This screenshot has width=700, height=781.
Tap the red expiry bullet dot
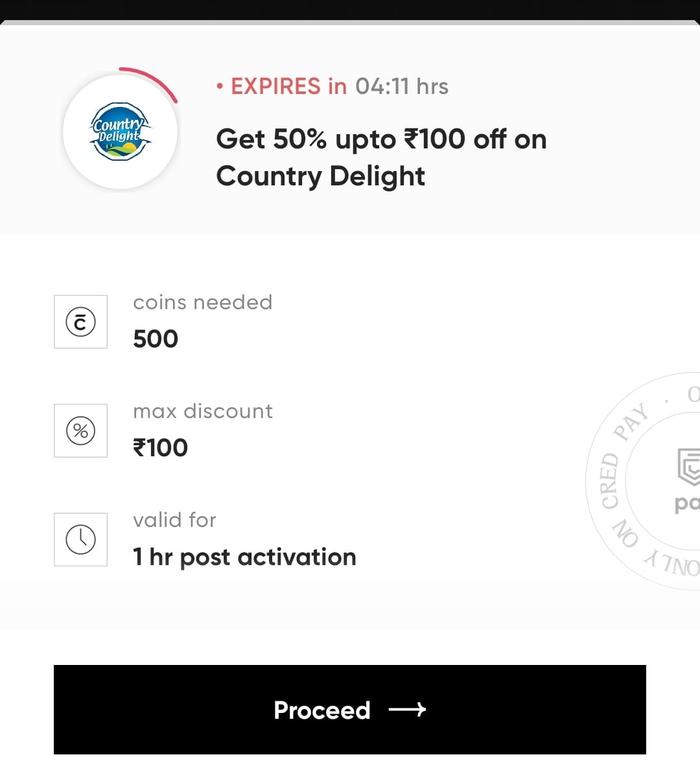(x=220, y=86)
